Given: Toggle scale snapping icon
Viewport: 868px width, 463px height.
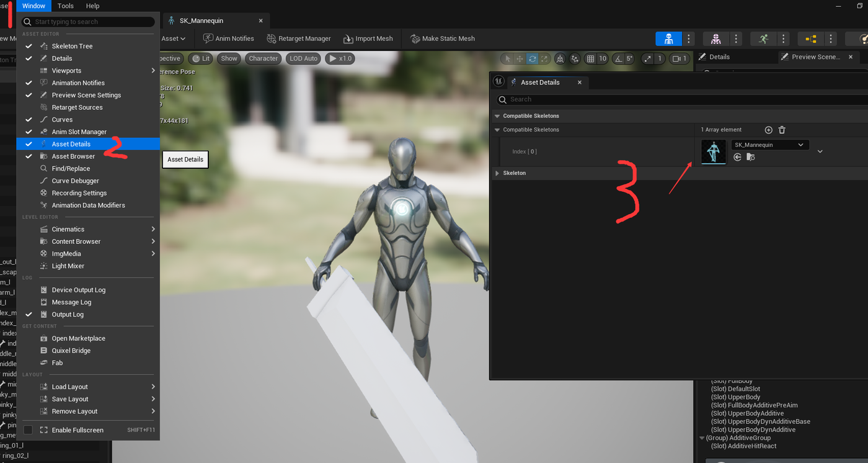Looking at the screenshot, I should coord(648,59).
